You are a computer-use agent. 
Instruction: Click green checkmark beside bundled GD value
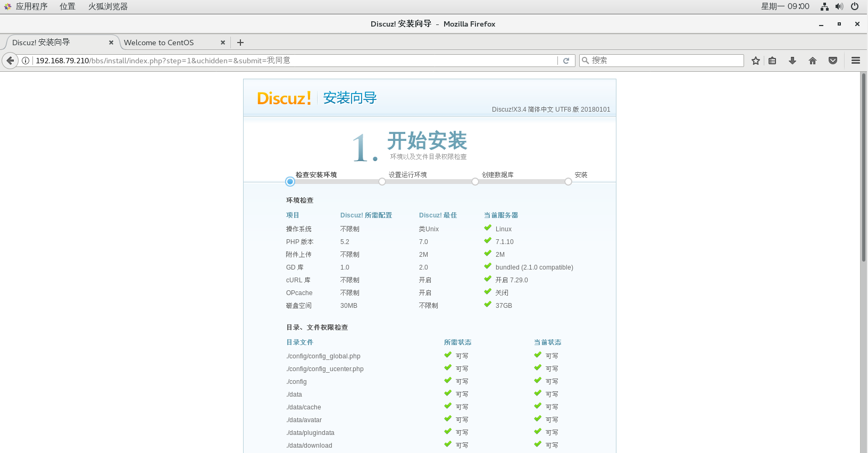click(x=488, y=266)
